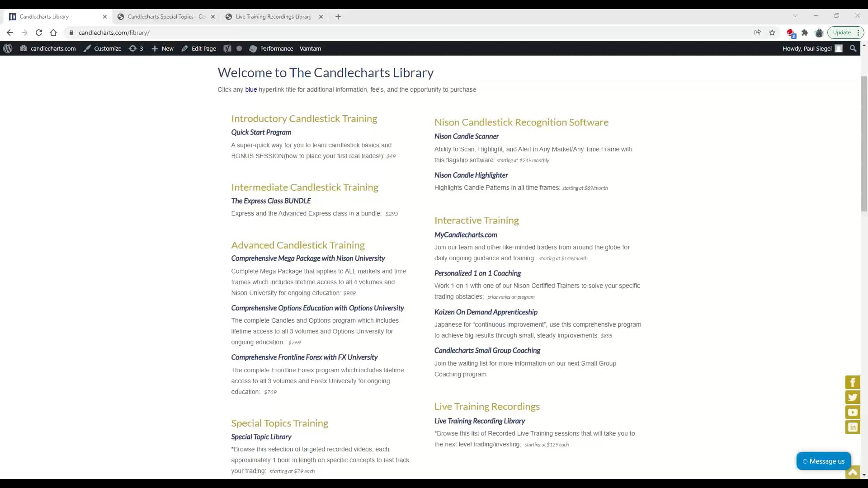Open the 3 pending updates item

tap(136, 48)
